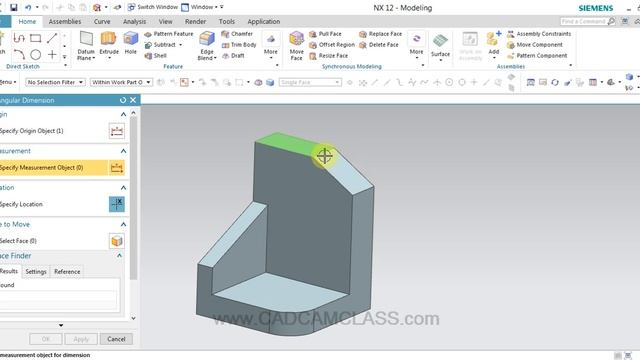The height and width of the screenshot is (360, 640).
Task: Switch to the Curve ribbon tab
Action: coord(102,21)
